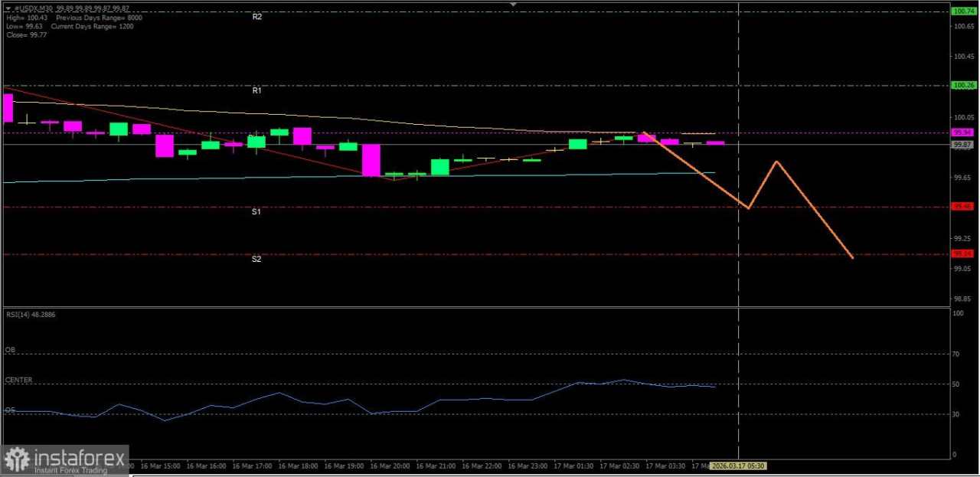980x477 pixels.
Task: Select the gray 99.87 current price label
Action: [x=962, y=144]
